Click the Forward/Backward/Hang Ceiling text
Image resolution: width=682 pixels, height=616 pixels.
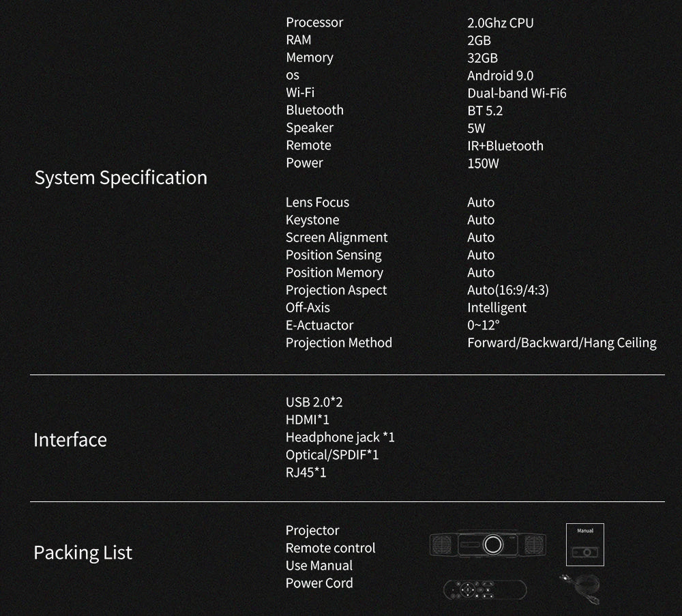tap(561, 342)
